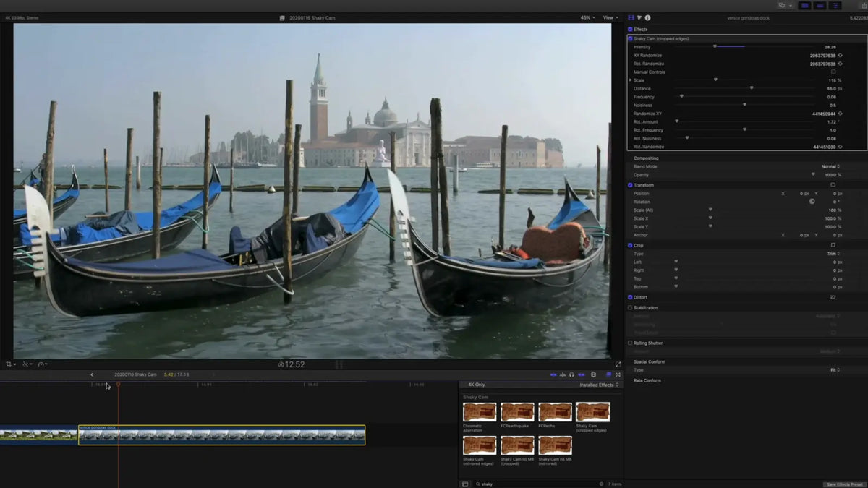The height and width of the screenshot is (488, 868).
Task: Enable the Stabilization checkbox
Action: coord(630,308)
